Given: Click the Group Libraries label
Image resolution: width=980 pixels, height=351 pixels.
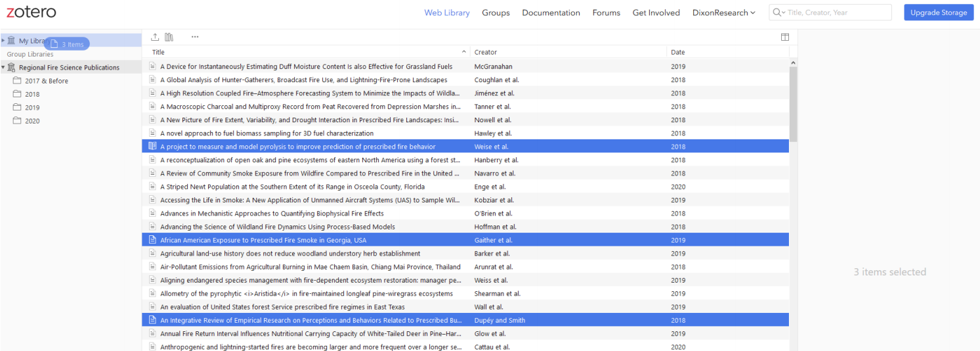Looking at the screenshot, I should (x=30, y=55).
